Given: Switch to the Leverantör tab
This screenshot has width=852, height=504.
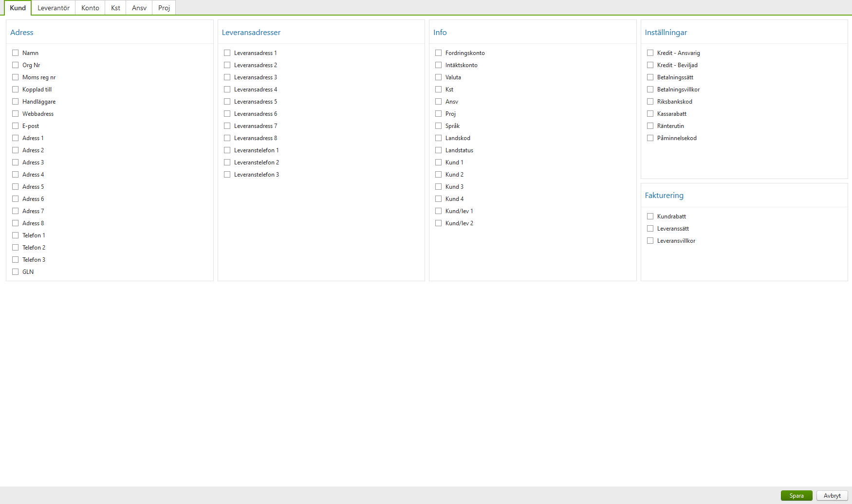Looking at the screenshot, I should 53,8.
